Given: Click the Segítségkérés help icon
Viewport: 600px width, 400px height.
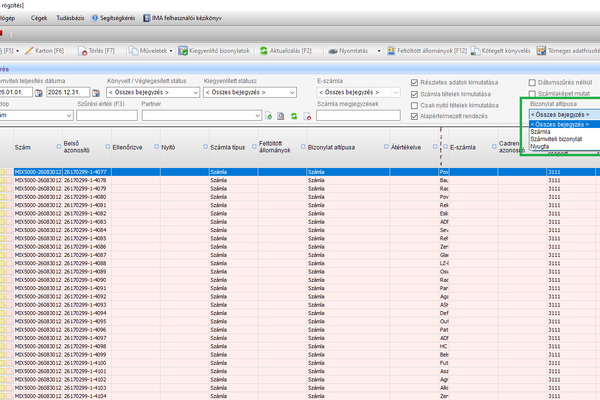Looking at the screenshot, I should pyautogui.click(x=95, y=18).
